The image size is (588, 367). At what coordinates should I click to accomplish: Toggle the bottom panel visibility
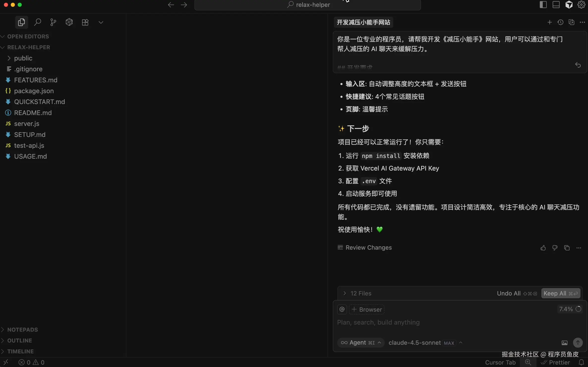pos(556,5)
